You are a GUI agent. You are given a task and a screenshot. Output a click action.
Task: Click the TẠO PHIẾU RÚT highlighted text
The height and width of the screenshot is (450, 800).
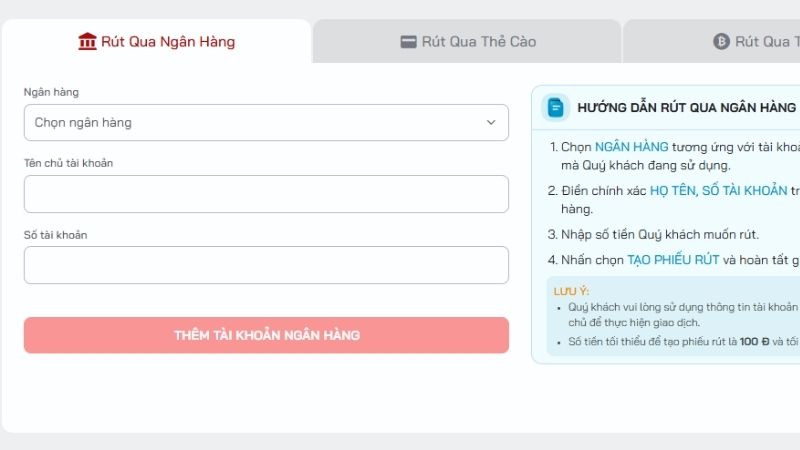point(673,260)
